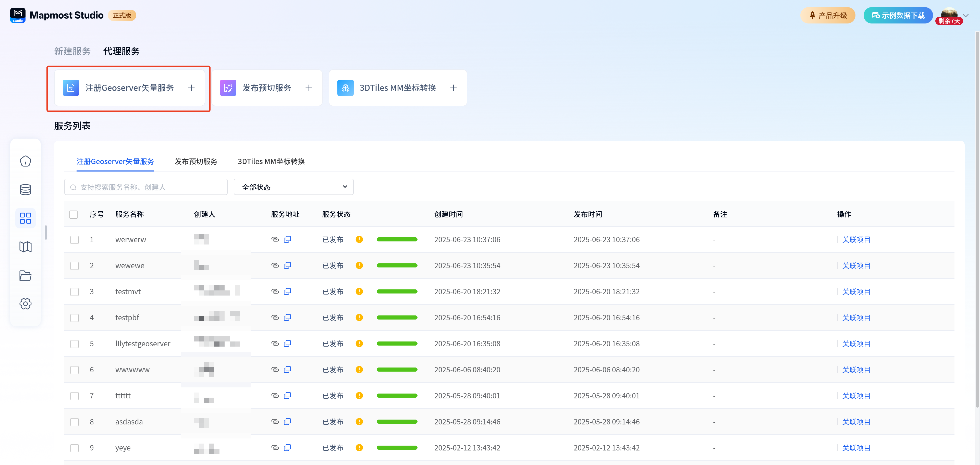Toggle the select-all header checkbox
The width and height of the screenshot is (980, 465).
pyautogui.click(x=74, y=215)
